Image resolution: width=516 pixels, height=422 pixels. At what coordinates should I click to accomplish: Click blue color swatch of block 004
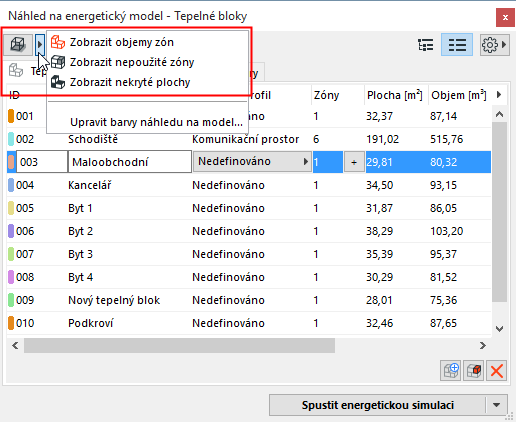[x=11, y=185]
